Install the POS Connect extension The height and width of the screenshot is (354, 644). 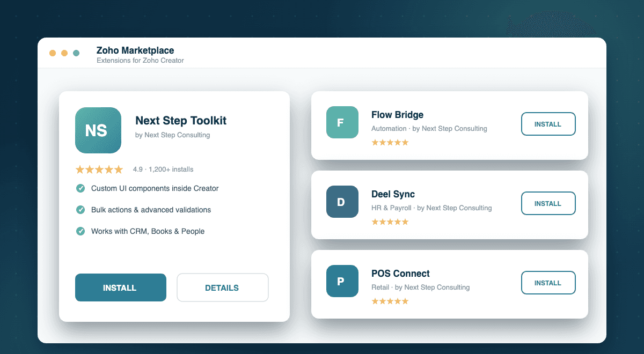click(x=548, y=283)
